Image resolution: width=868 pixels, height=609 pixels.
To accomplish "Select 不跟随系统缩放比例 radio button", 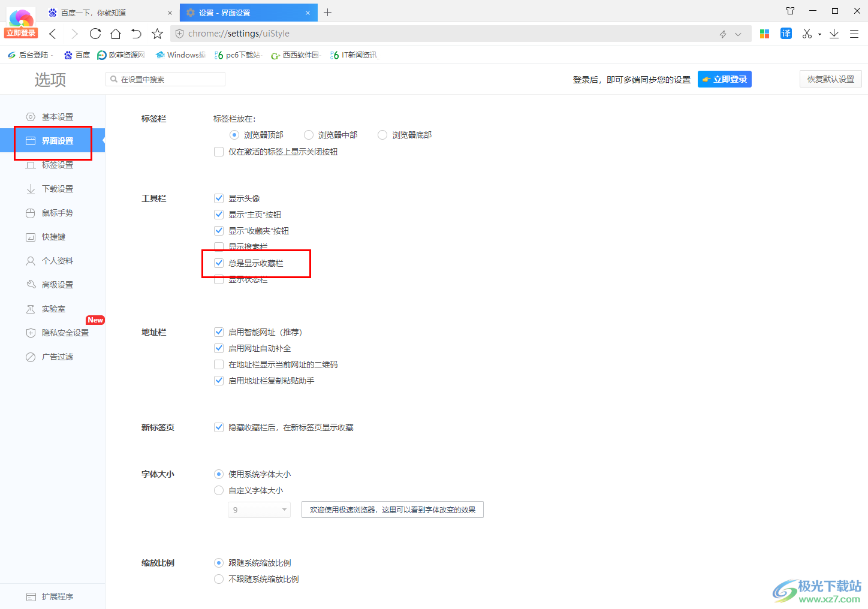I will pyautogui.click(x=219, y=578).
